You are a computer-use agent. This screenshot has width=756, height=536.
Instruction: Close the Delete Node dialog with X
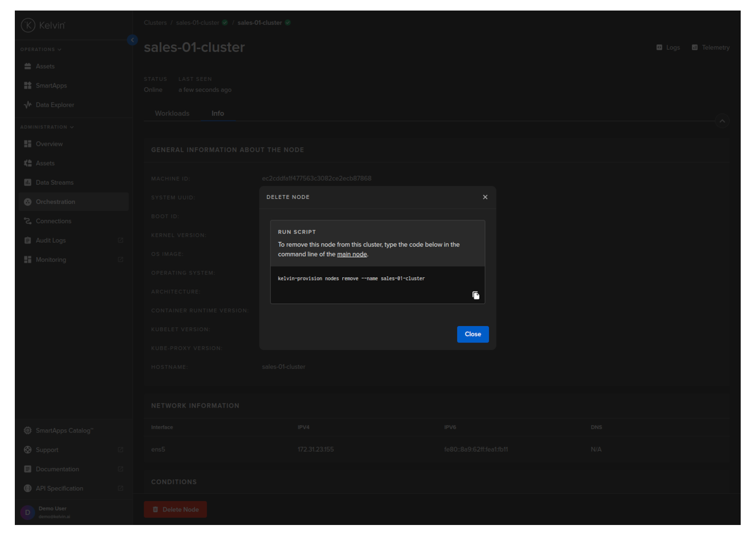[x=485, y=197]
